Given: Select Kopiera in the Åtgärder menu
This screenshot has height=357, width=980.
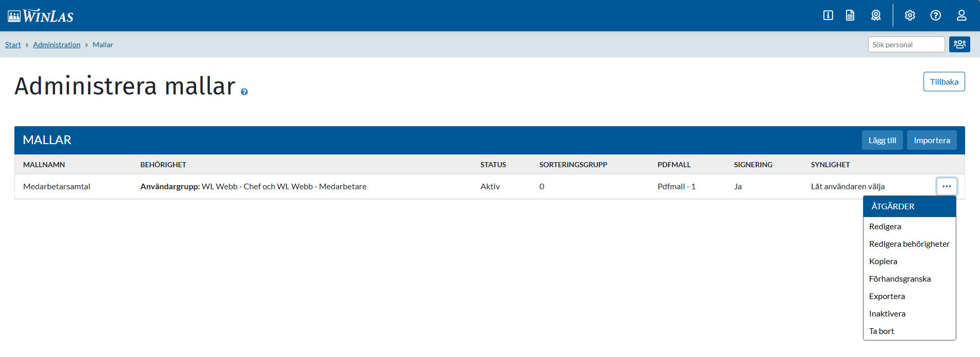Looking at the screenshot, I should pos(883,262).
